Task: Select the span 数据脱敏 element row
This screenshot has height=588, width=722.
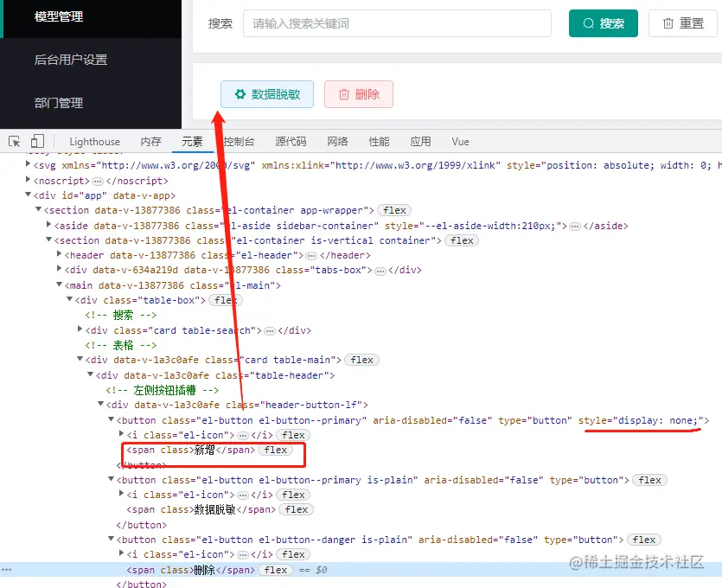Action: [x=201, y=509]
